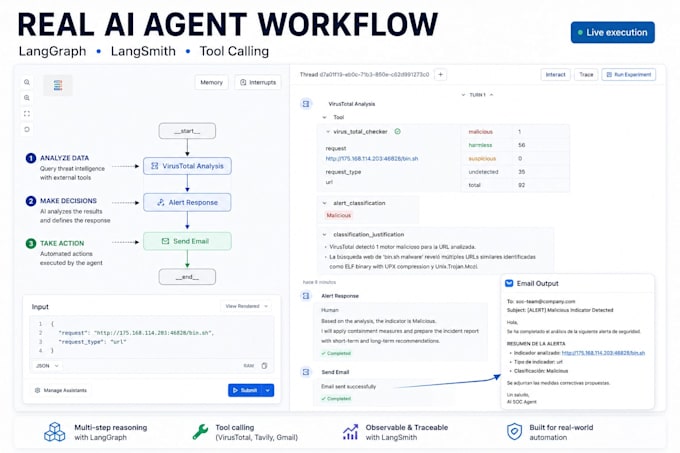Open the View Rendered dropdown
This screenshot has width=680, height=453.
pos(246,306)
